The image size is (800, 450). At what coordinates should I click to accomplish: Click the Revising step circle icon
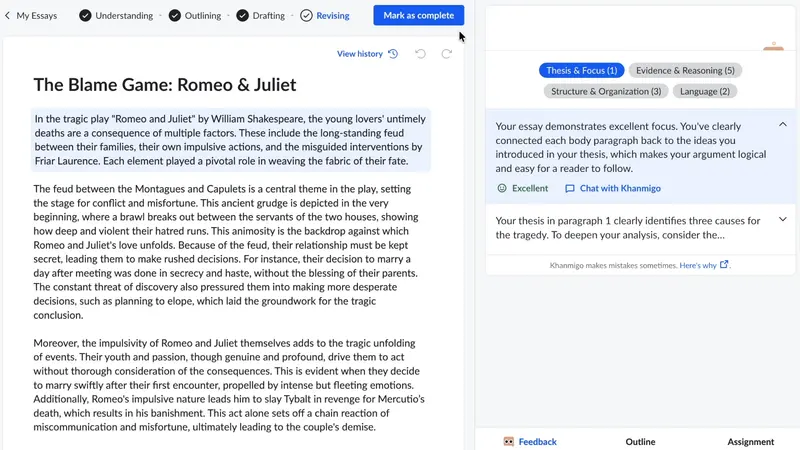pyautogui.click(x=306, y=16)
